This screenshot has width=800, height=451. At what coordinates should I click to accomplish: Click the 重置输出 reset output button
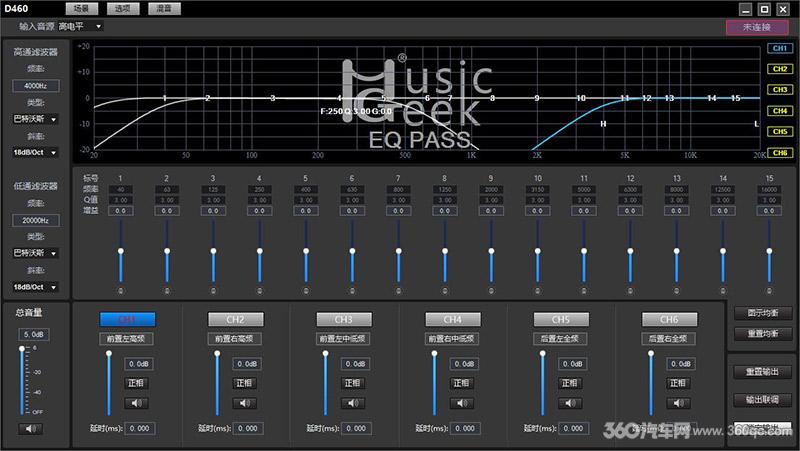pos(763,372)
